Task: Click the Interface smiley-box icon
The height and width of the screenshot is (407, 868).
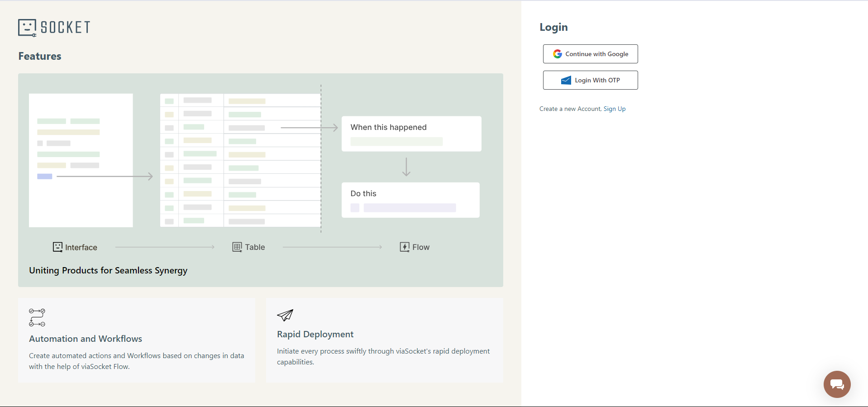Action: [57, 247]
